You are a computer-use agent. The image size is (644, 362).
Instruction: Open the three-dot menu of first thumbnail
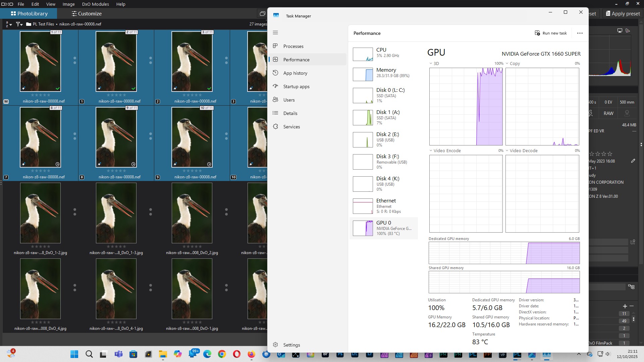coord(75,60)
